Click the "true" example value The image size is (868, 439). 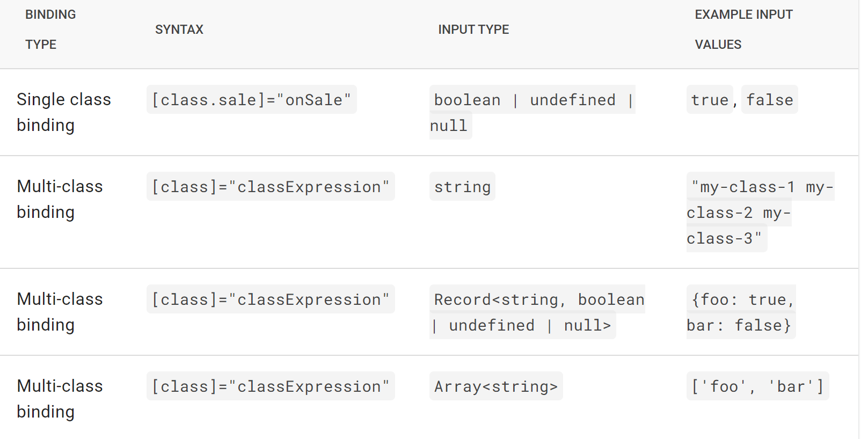[x=710, y=100]
